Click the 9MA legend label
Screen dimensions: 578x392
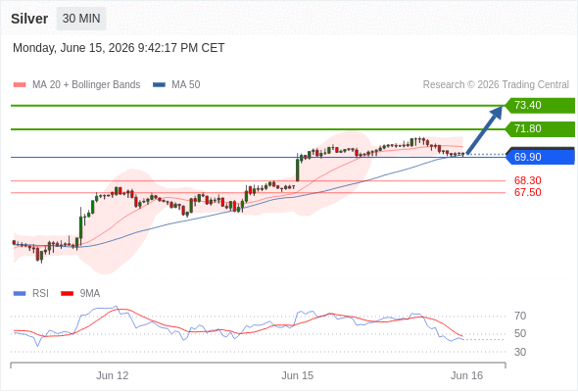[90, 294]
